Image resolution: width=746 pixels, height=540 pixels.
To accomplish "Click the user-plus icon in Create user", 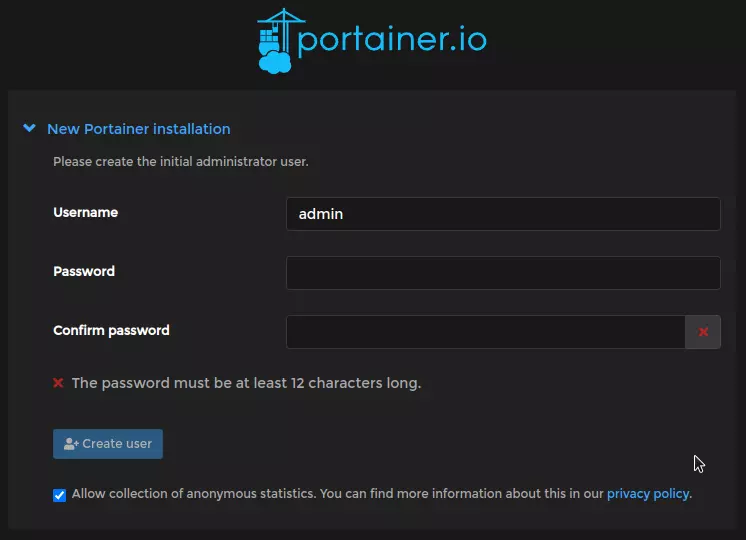I will click(71, 444).
